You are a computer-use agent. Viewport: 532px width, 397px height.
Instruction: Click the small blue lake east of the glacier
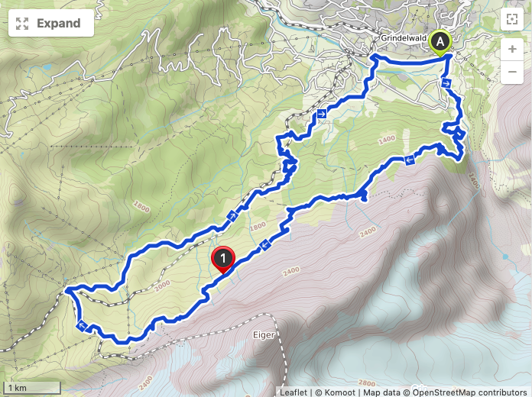(x=505, y=257)
